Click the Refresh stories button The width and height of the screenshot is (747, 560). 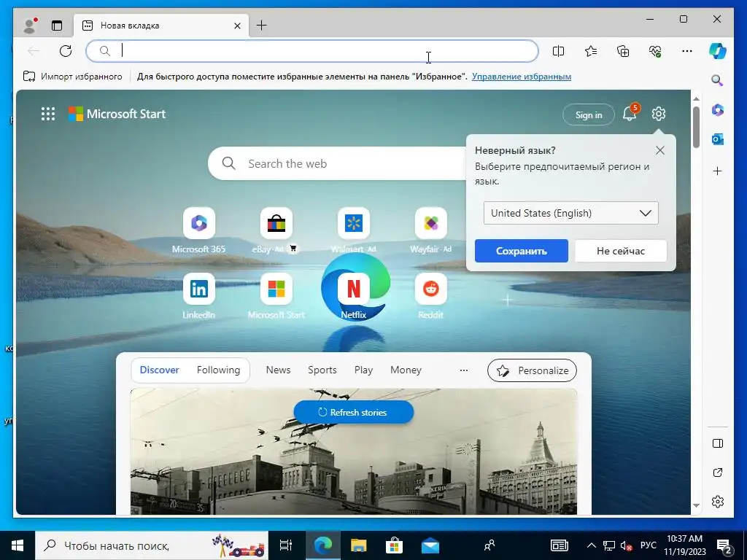(x=354, y=413)
